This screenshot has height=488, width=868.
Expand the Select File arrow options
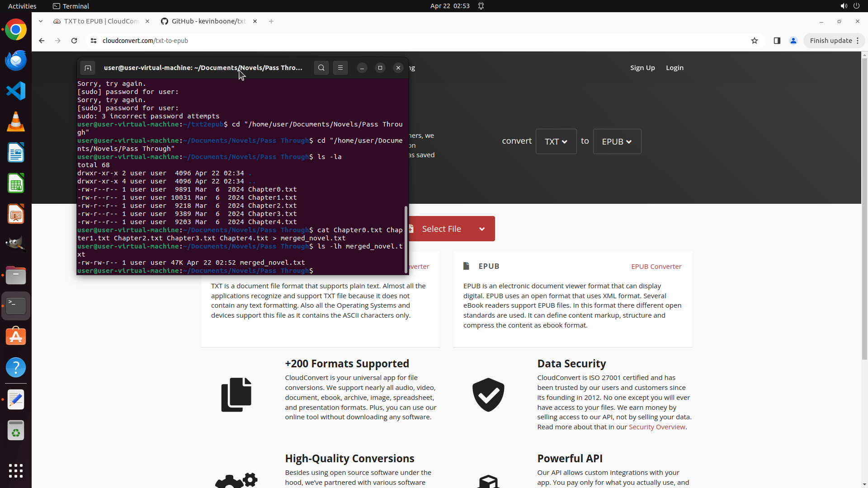pos(482,229)
